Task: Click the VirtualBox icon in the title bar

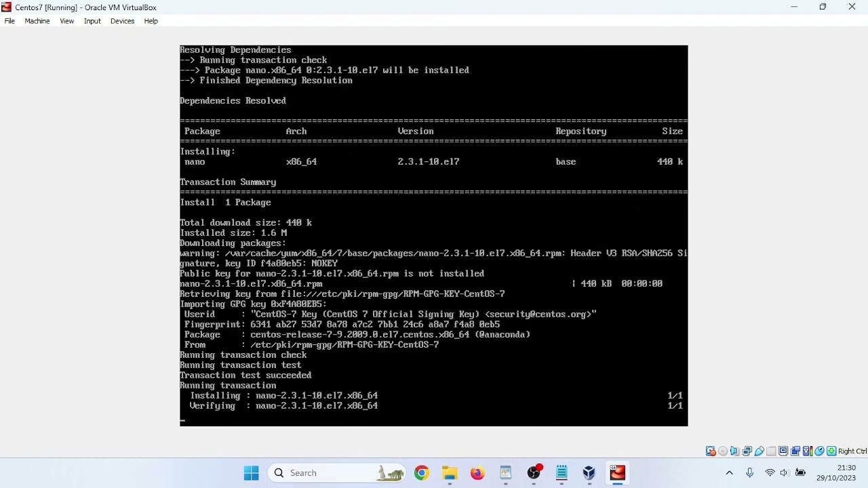Action: [x=6, y=7]
